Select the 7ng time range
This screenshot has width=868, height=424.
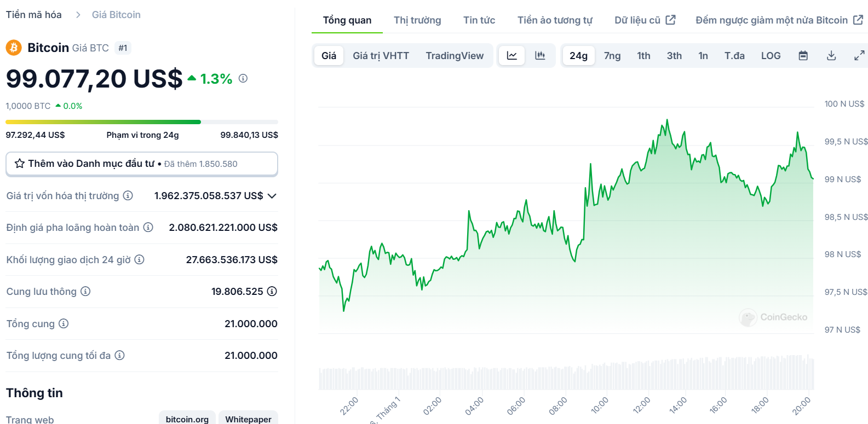(612, 55)
